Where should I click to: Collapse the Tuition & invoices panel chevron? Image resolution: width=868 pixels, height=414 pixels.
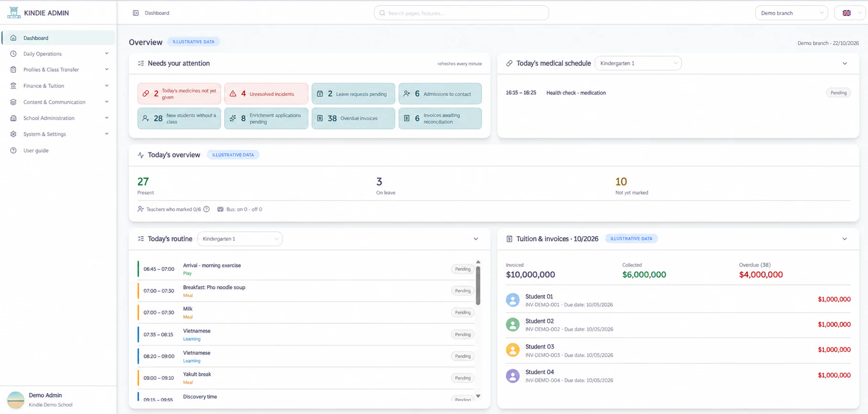click(x=845, y=239)
